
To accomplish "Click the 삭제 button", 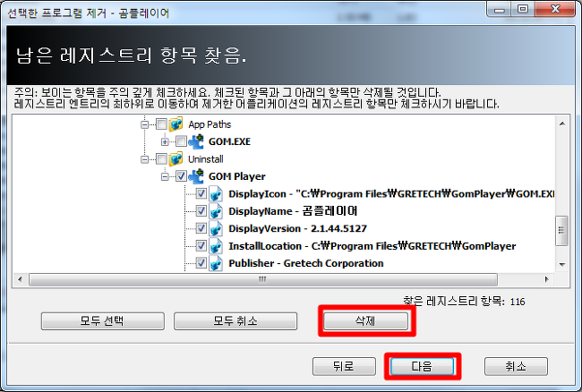I will 365,320.
